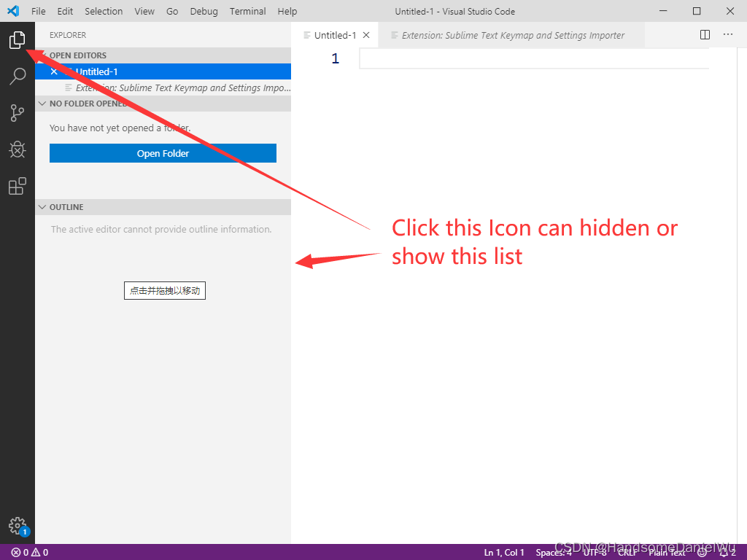Viewport: 747px width, 560px height.
Task: Open the Help menu
Action: click(x=287, y=11)
